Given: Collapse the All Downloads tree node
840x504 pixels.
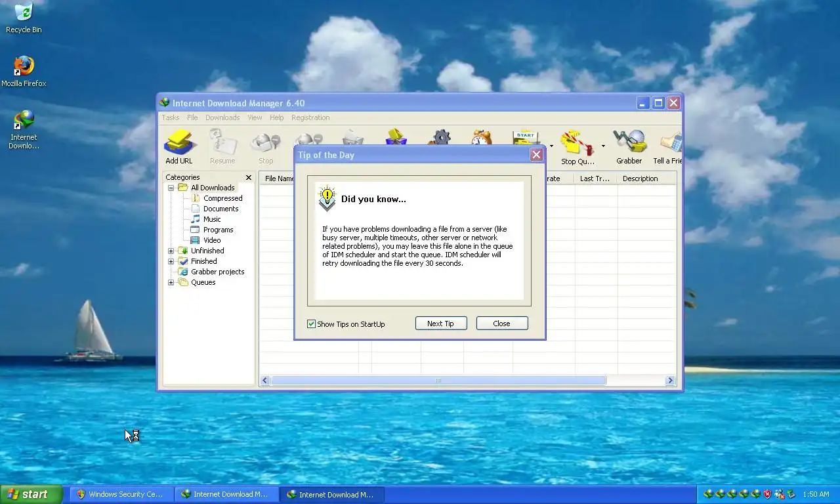Looking at the screenshot, I should [x=171, y=188].
